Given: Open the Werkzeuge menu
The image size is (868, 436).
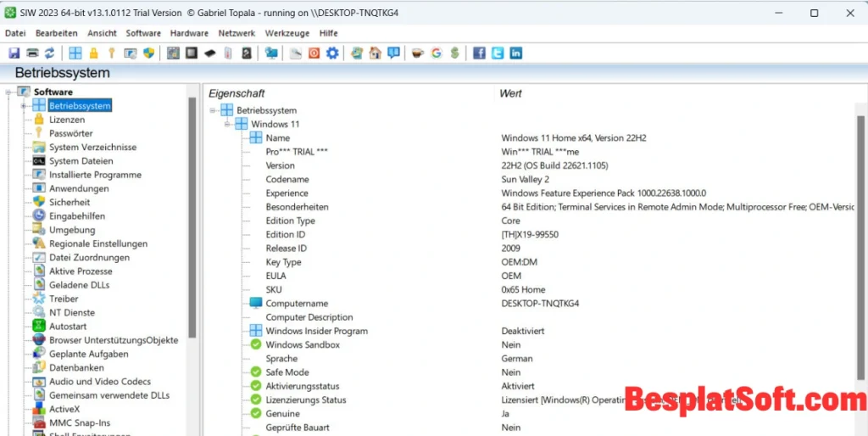Looking at the screenshot, I should [x=287, y=33].
